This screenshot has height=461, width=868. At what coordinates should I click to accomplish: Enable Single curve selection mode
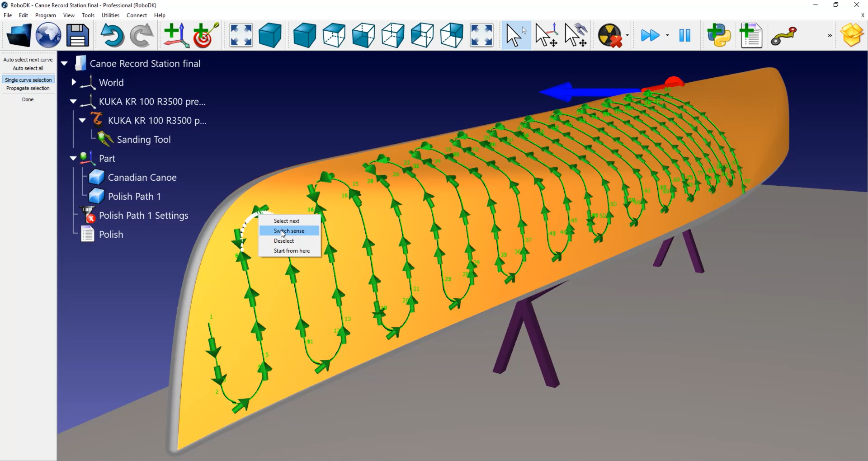pos(28,80)
